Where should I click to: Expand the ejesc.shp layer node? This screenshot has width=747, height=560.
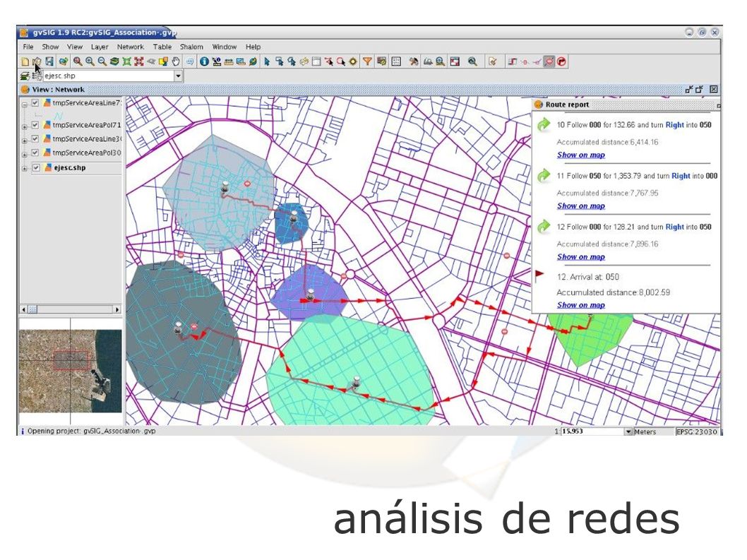tap(24, 169)
